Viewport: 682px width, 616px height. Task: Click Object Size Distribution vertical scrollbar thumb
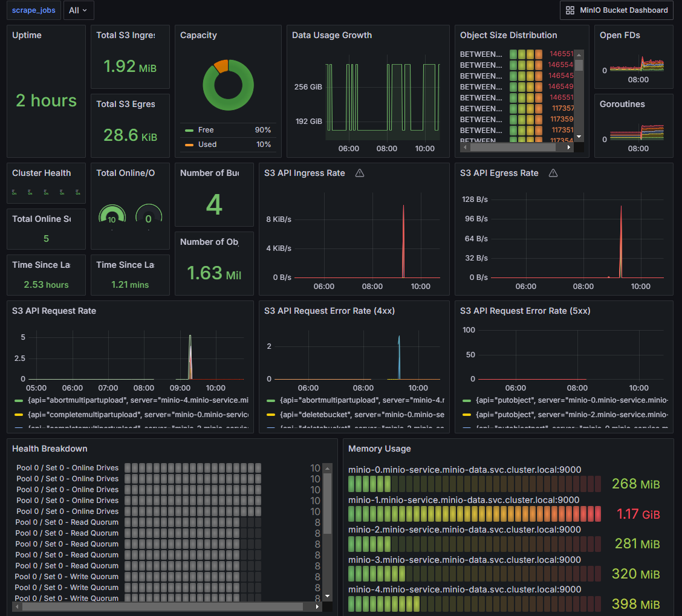[x=579, y=65]
